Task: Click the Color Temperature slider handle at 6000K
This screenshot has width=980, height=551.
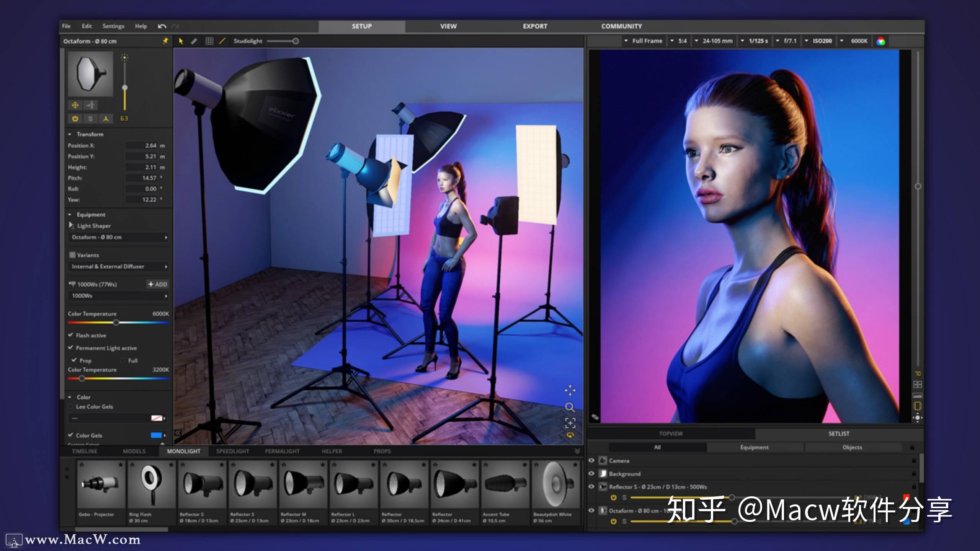Action: pos(116,323)
